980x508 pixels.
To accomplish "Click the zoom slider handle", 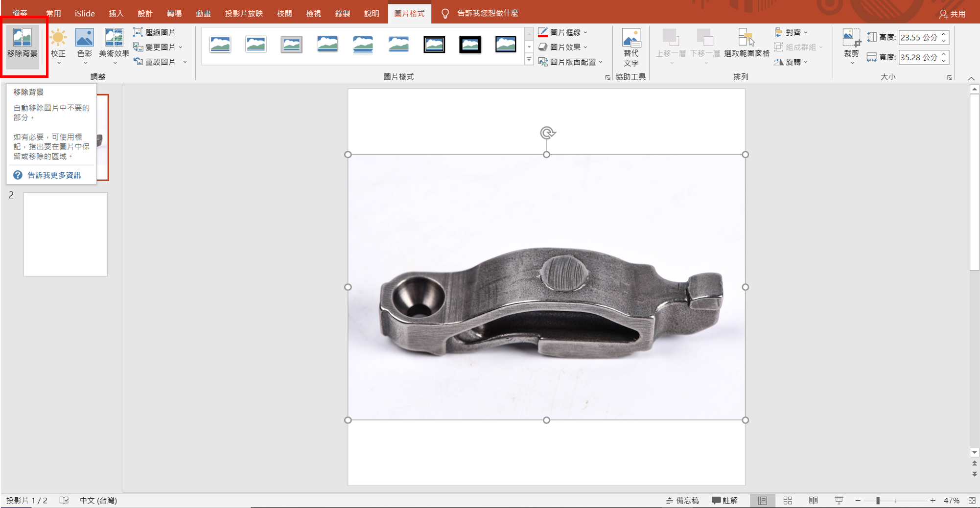I will 878,500.
